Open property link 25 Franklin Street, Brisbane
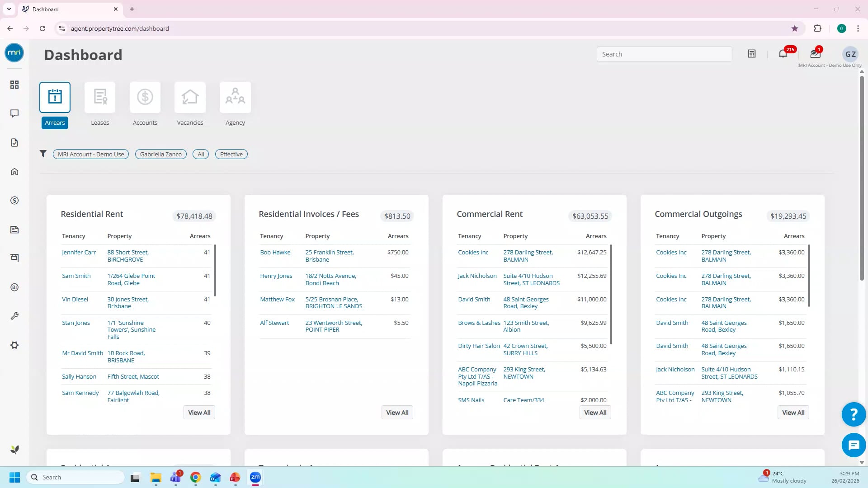 pyautogui.click(x=330, y=256)
